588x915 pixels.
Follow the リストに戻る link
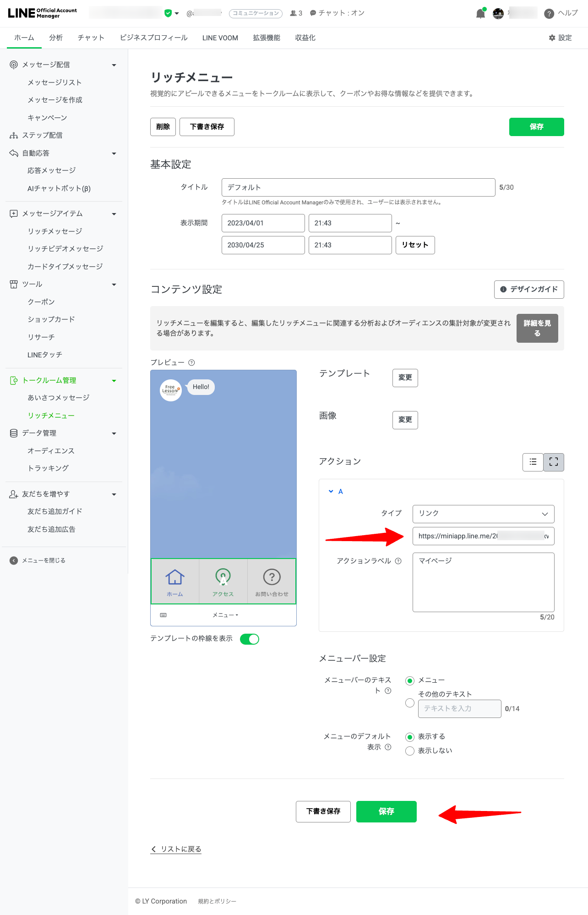[x=176, y=849]
